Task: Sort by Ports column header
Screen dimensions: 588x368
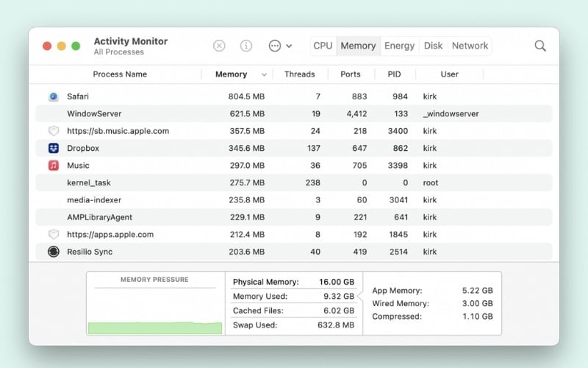Action: (351, 74)
